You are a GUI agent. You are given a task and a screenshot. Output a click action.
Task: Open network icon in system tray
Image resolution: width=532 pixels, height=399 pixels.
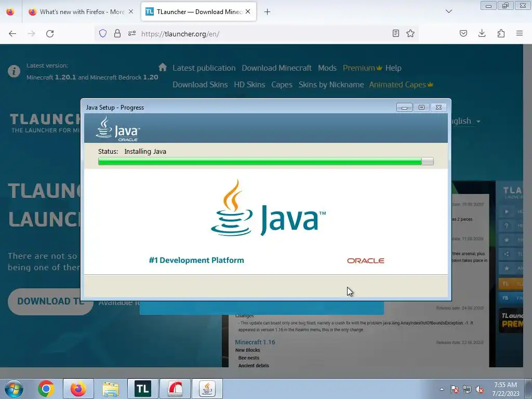(x=467, y=389)
